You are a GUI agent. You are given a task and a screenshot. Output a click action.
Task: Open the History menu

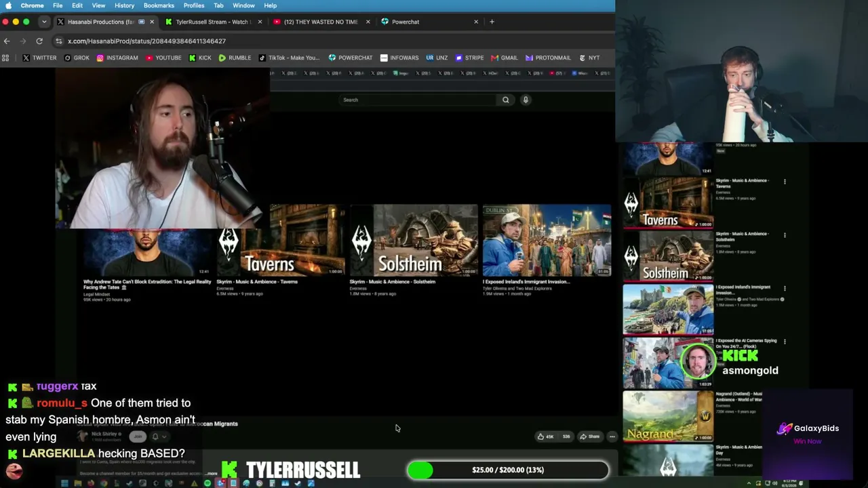click(x=124, y=5)
